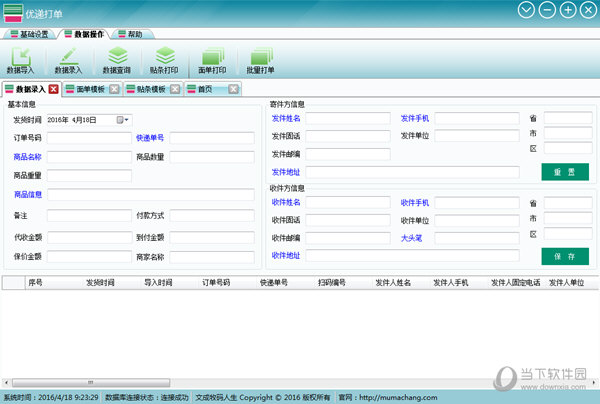
Task: Close the 面单模板 tab
Action: pos(114,89)
